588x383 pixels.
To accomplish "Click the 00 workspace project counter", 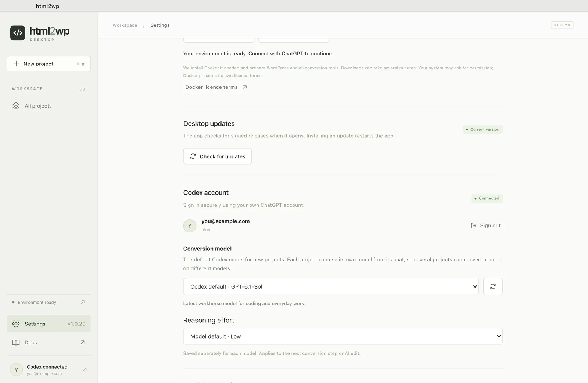I will pyautogui.click(x=82, y=89).
